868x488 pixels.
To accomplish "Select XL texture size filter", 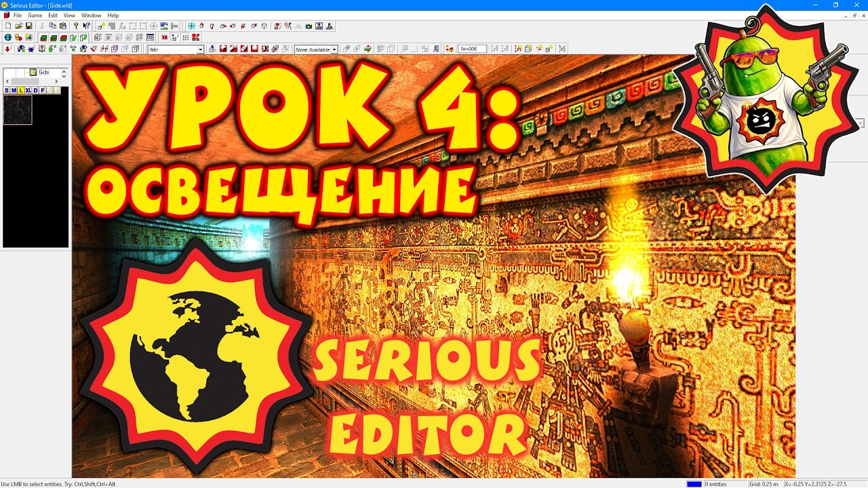I will pos(28,90).
